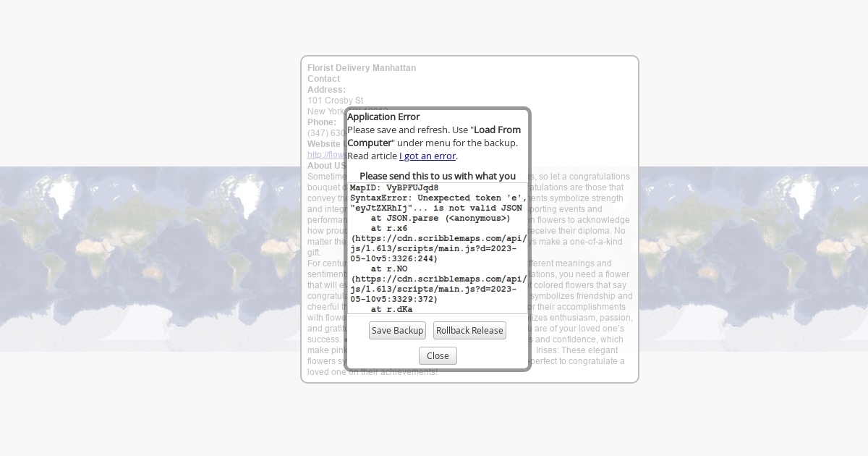Click the "Application Error" dialog title
This screenshot has height=456, width=868.
tap(383, 117)
